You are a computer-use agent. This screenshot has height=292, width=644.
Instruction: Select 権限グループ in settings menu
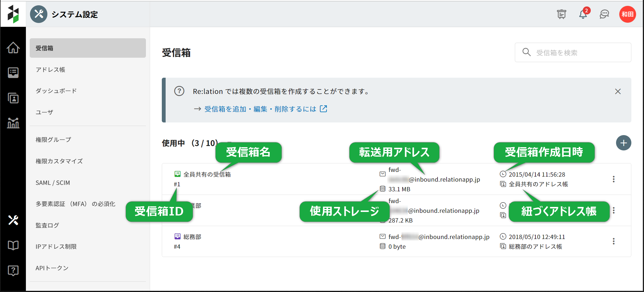pos(53,140)
